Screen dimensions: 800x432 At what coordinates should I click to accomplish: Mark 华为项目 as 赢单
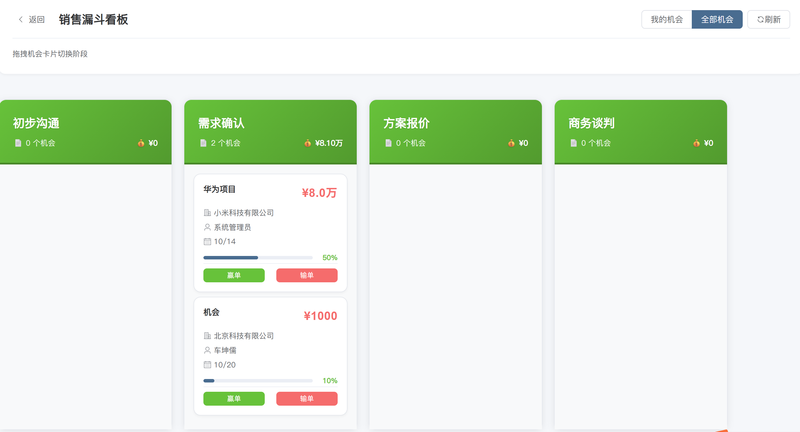pos(234,275)
